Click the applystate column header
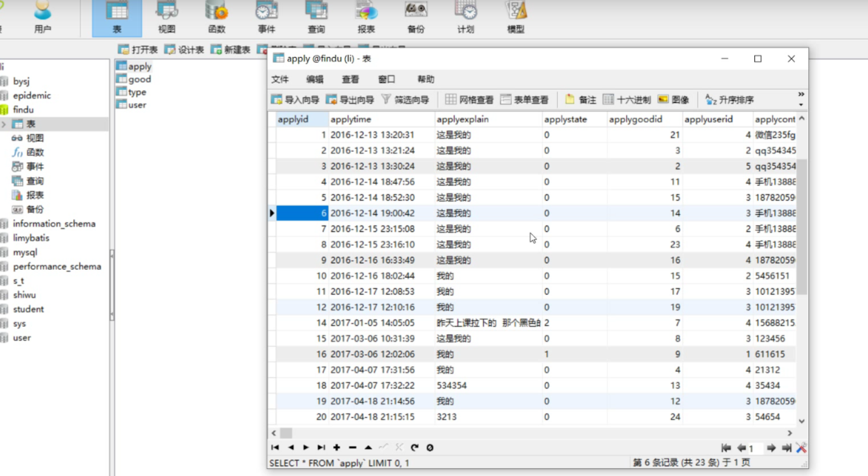The image size is (868, 476). pyautogui.click(x=574, y=119)
